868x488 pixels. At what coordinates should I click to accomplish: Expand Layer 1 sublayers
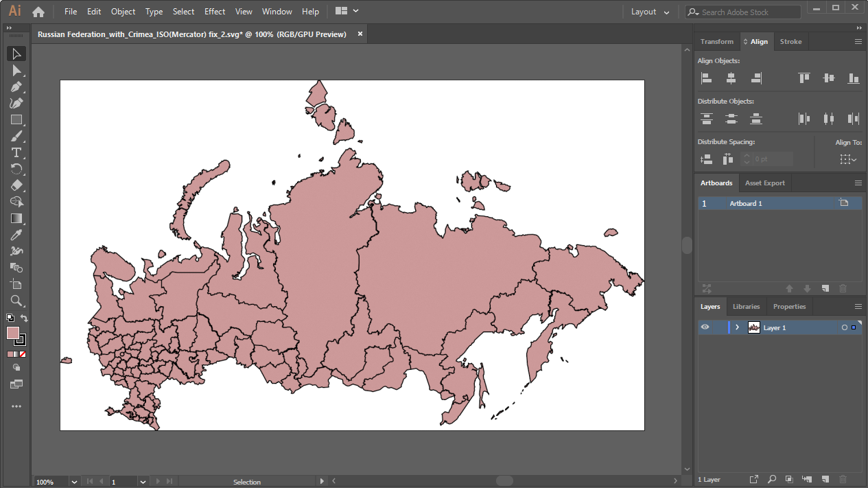coord(737,327)
